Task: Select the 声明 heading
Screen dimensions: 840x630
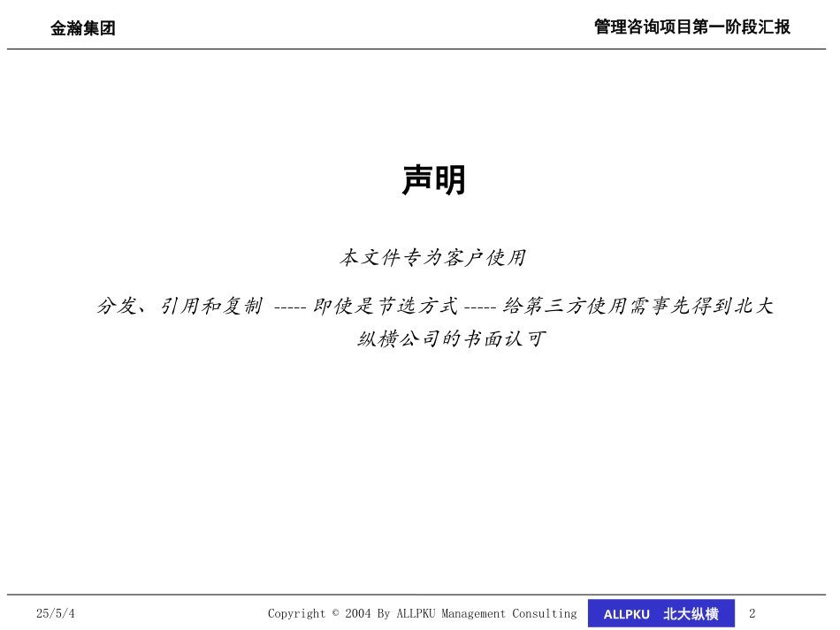Action: click(x=434, y=180)
